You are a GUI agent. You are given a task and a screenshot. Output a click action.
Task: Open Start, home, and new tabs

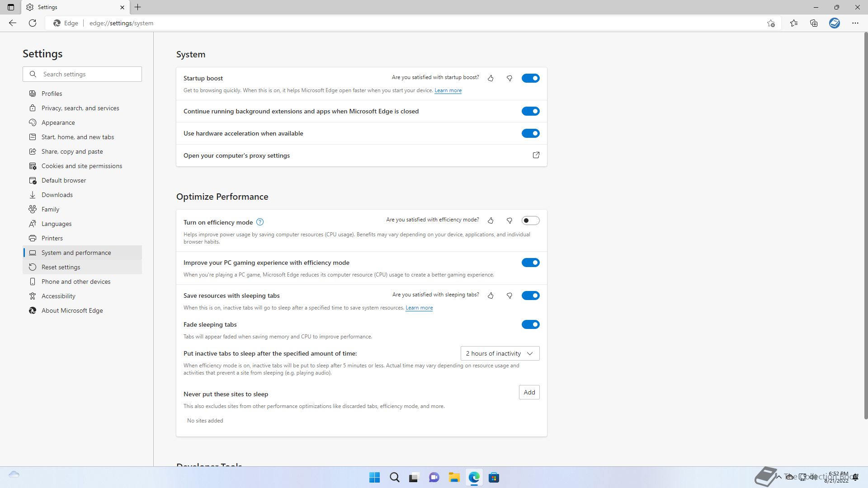point(82,137)
